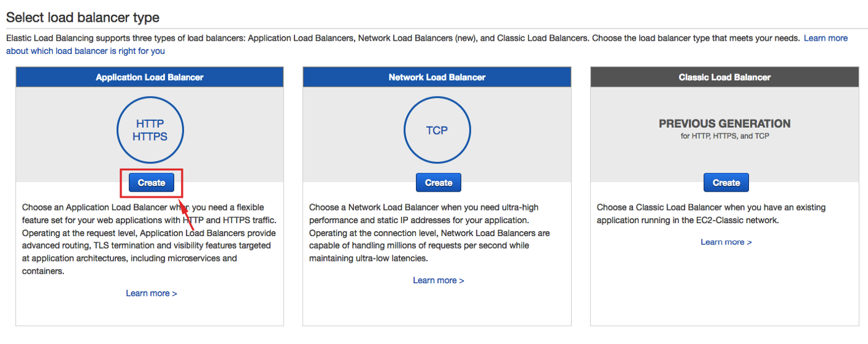
Task: Open Learn more under Application Load Balancer
Action: click(x=151, y=293)
